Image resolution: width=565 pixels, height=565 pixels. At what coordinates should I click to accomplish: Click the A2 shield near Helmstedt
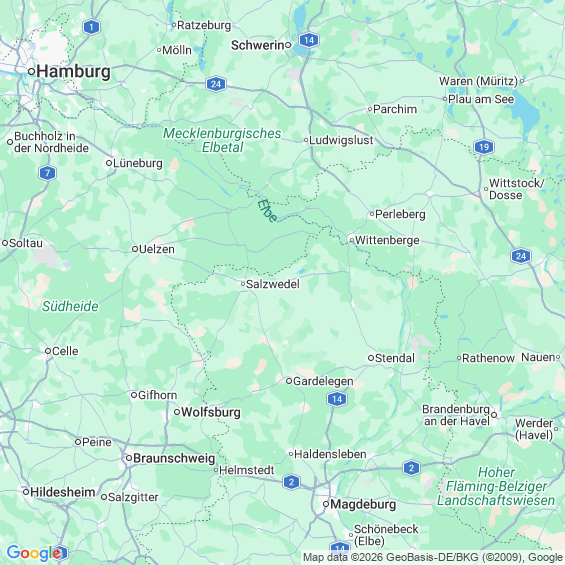(292, 482)
